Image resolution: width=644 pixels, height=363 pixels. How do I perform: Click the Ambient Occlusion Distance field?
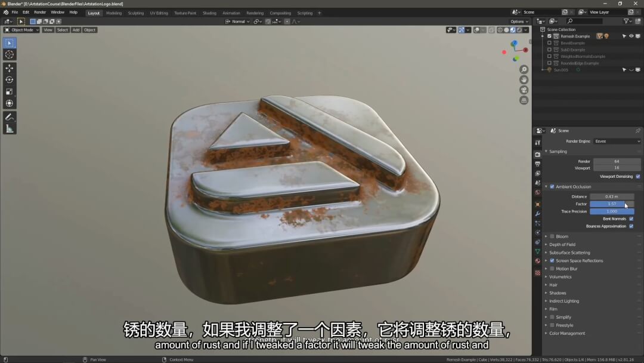[612, 196]
